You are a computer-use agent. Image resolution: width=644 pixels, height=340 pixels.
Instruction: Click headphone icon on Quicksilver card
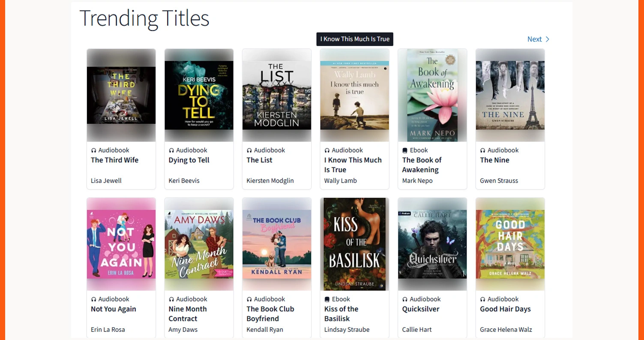pyautogui.click(x=405, y=299)
